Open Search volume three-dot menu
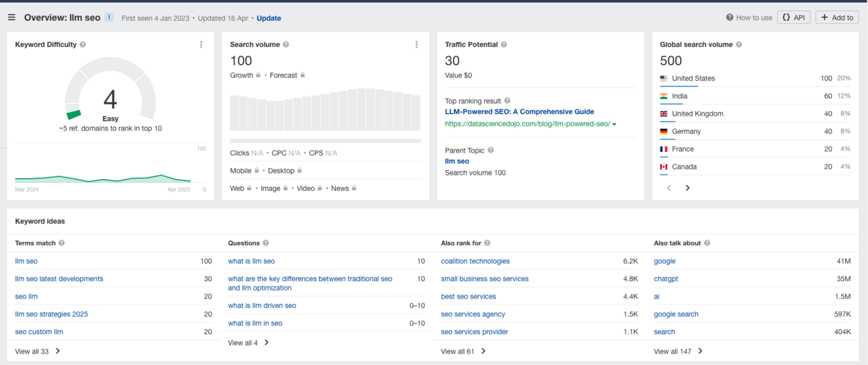Viewport: 868px width, 365px height. (x=417, y=45)
